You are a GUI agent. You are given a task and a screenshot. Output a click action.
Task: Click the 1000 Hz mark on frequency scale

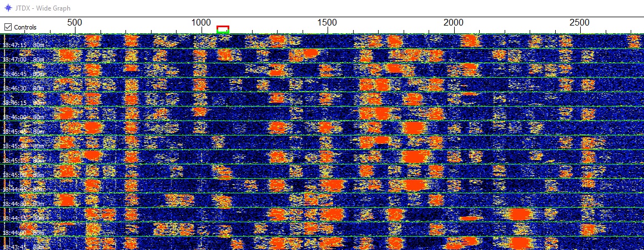click(x=200, y=22)
